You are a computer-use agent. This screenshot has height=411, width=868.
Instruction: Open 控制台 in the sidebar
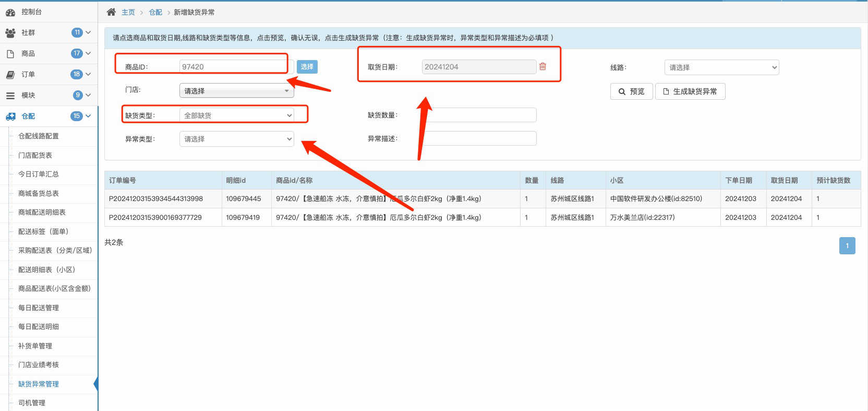[31, 11]
